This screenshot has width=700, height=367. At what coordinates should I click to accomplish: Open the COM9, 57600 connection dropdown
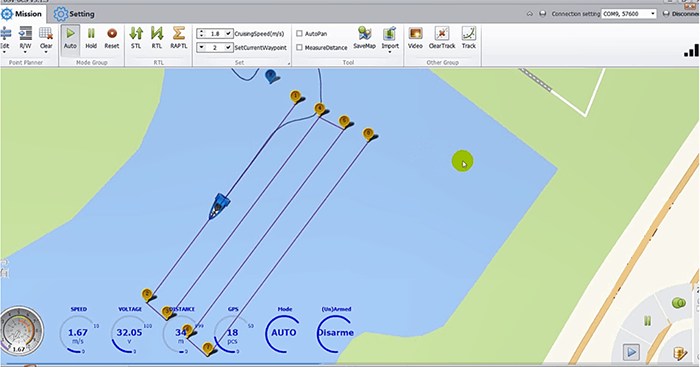[x=629, y=14]
